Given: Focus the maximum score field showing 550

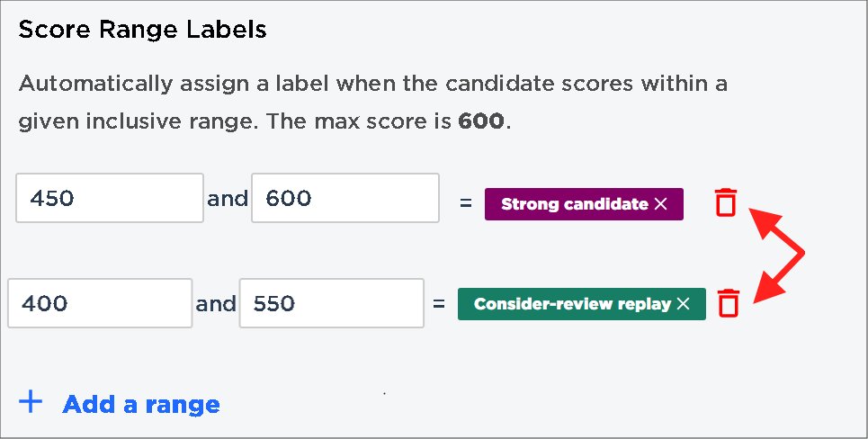Looking at the screenshot, I should (x=332, y=303).
